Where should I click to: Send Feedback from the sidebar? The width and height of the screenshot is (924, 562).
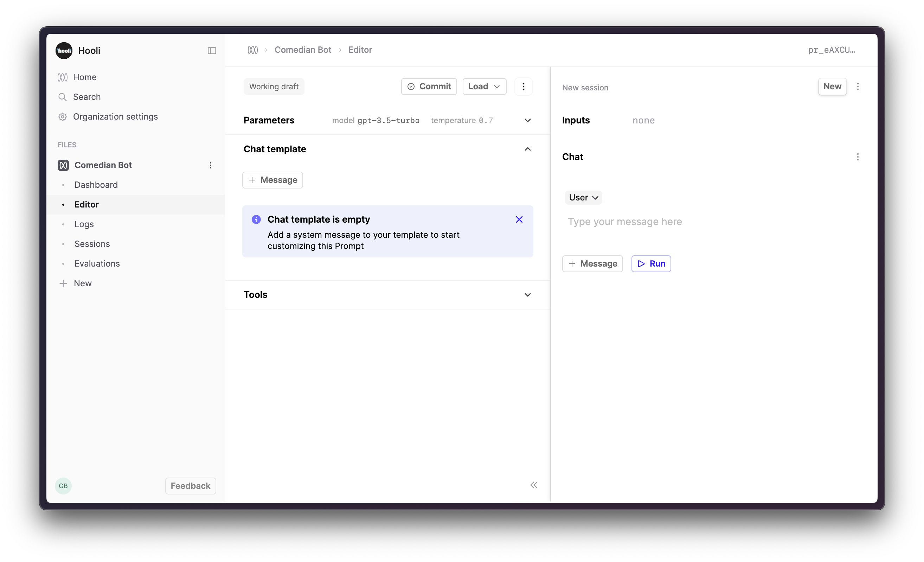click(190, 485)
